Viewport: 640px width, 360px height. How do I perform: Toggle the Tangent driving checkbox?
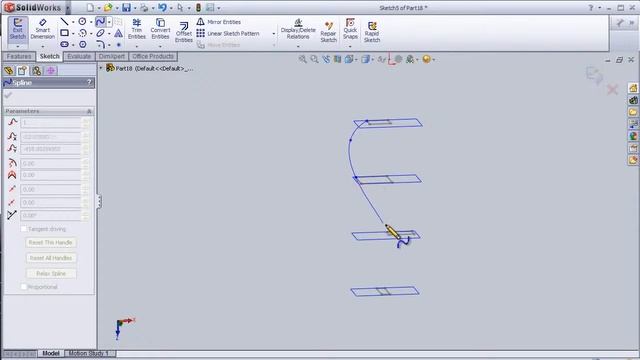(x=24, y=229)
